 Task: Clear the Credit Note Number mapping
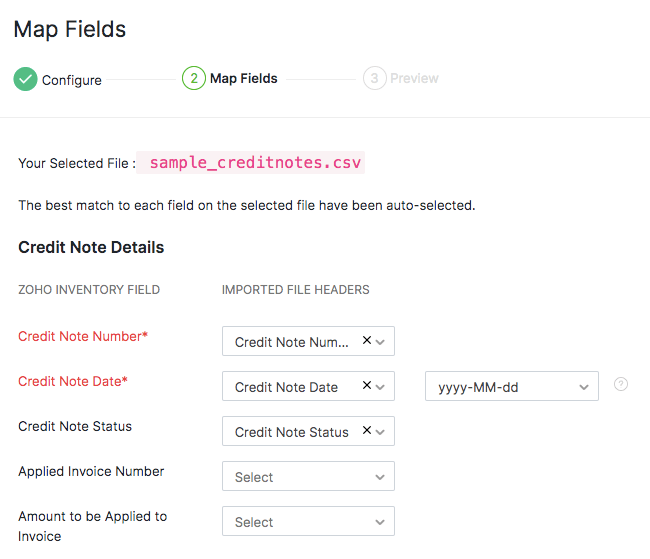pos(367,341)
